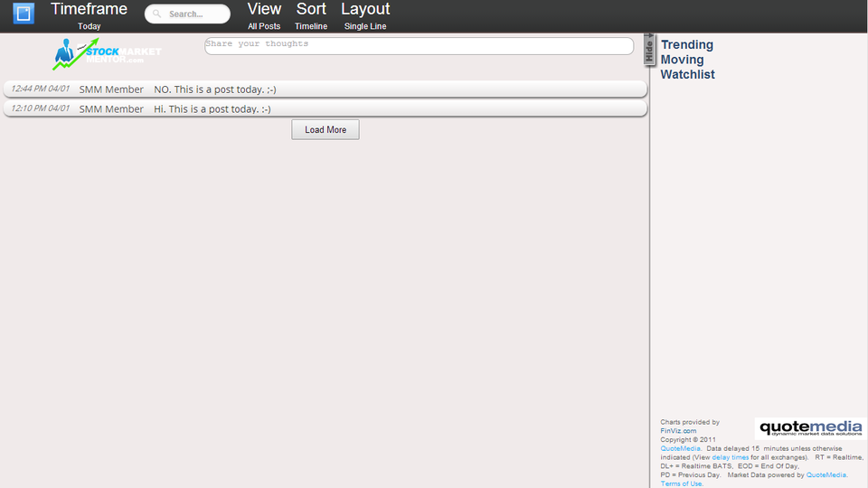Click the Stock Market Mention logo
The height and width of the screenshot is (488, 868).
click(x=107, y=55)
